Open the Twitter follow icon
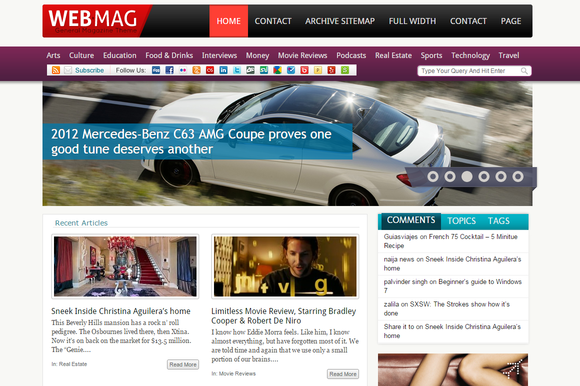The image size is (580, 386). 237,70
